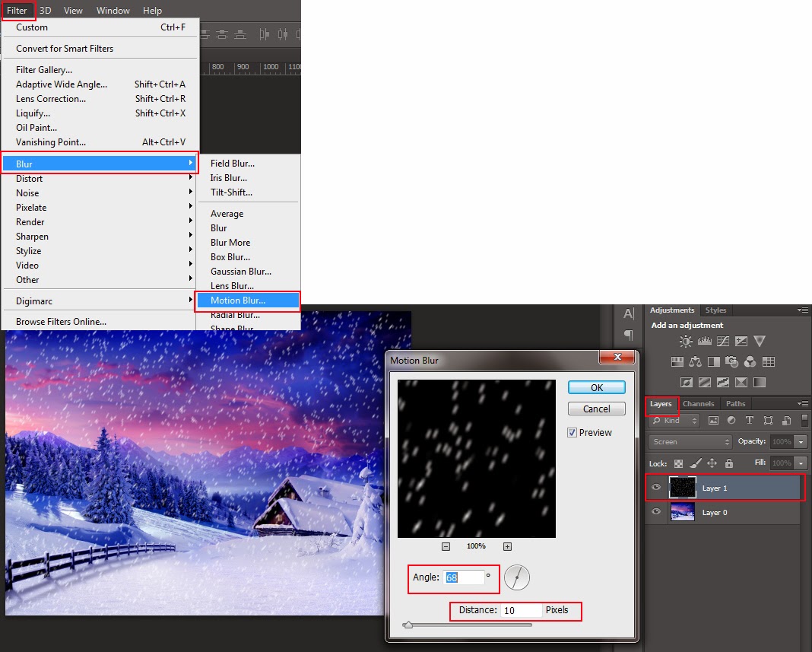
Task: Click the zoom out button under blur preview
Action: (445, 545)
